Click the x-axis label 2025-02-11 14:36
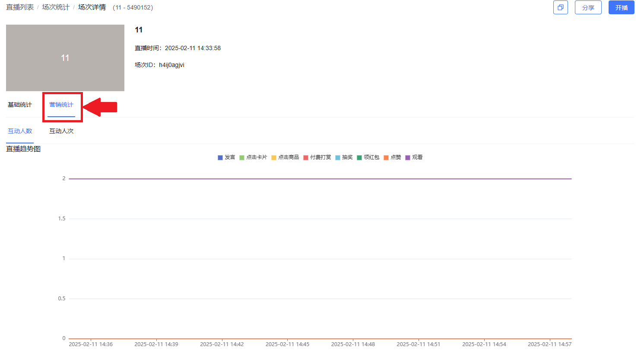 coord(91,344)
